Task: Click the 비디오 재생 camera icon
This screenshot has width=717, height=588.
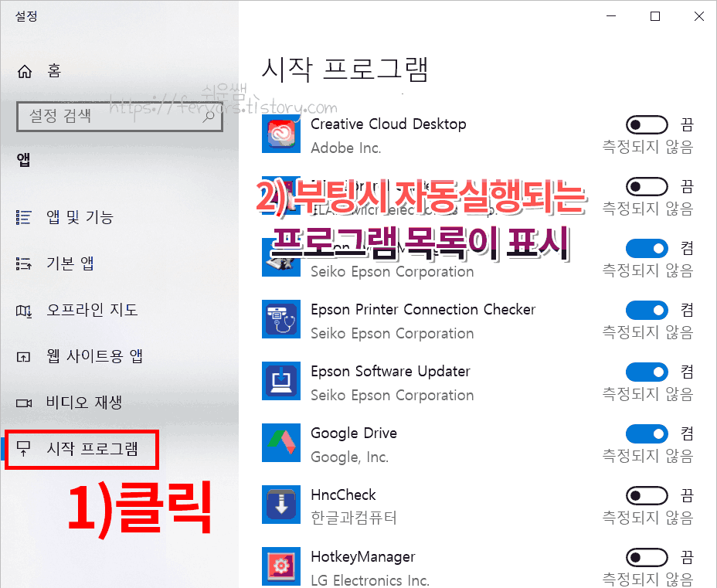Action: (24, 403)
